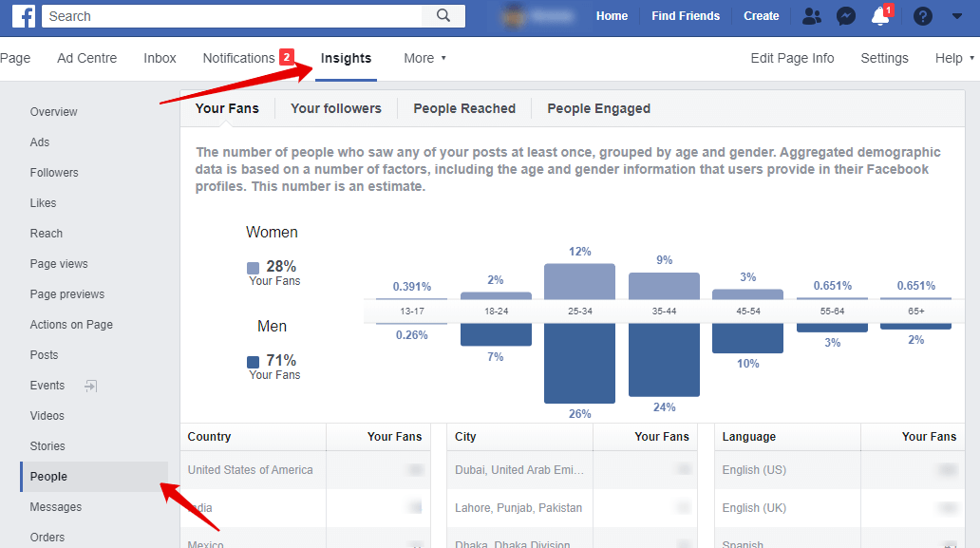The height and width of the screenshot is (548, 980).
Task: Expand the account dropdown arrow in top bar
Action: click(x=957, y=16)
